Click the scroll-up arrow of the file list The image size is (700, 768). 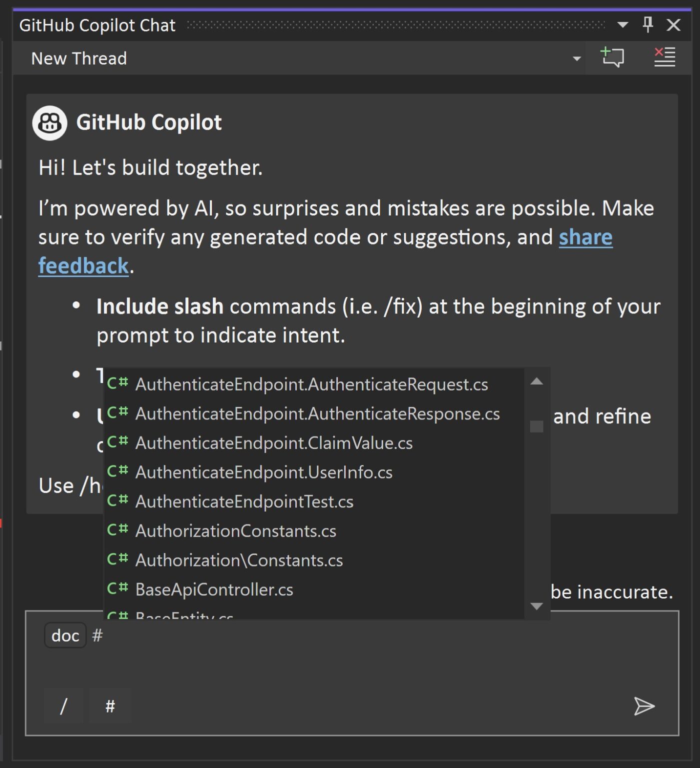(x=537, y=381)
